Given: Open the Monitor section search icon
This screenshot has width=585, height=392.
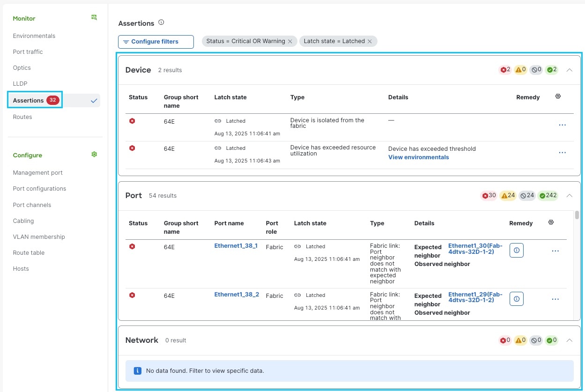Looking at the screenshot, I should 94,18.
